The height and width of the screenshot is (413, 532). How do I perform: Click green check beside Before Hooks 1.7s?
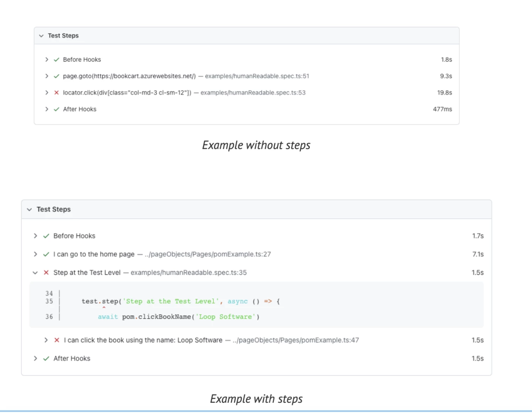(46, 236)
